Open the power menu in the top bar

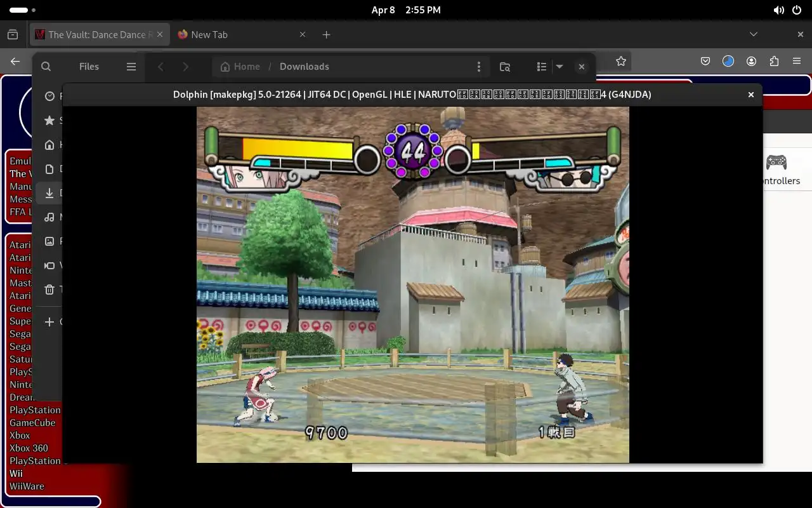[797, 10]
